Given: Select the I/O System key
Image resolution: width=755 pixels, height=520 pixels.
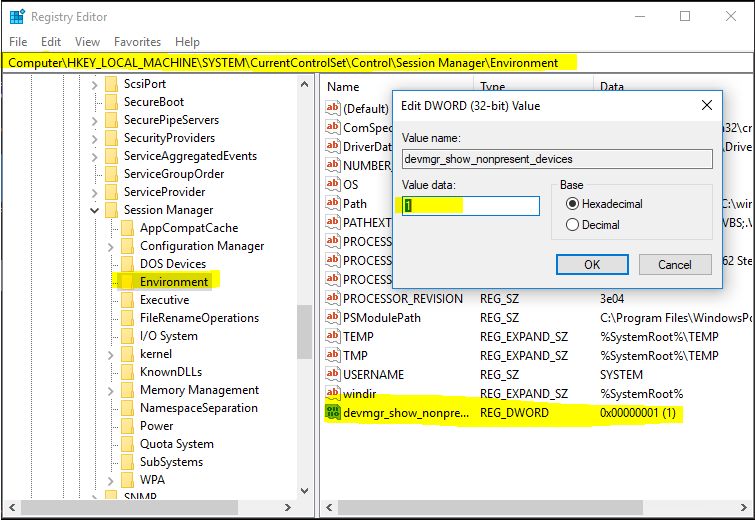Looking at the screenshot, I should (x=169, y=336).
